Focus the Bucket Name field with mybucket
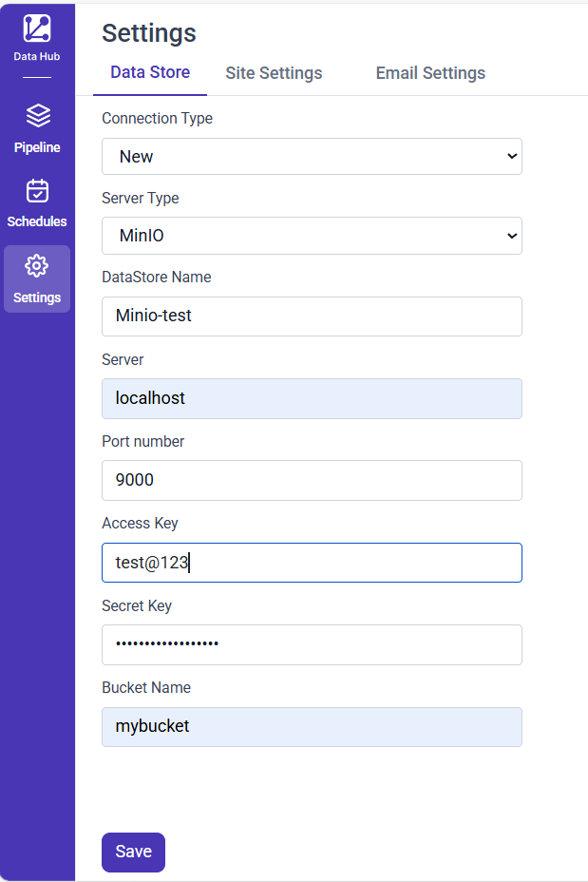The image size is (588, 882). [x=312, y=726]
